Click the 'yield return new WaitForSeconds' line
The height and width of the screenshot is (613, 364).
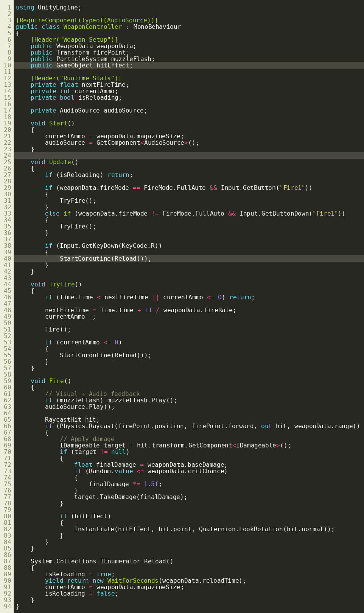[x=146, y=581]
